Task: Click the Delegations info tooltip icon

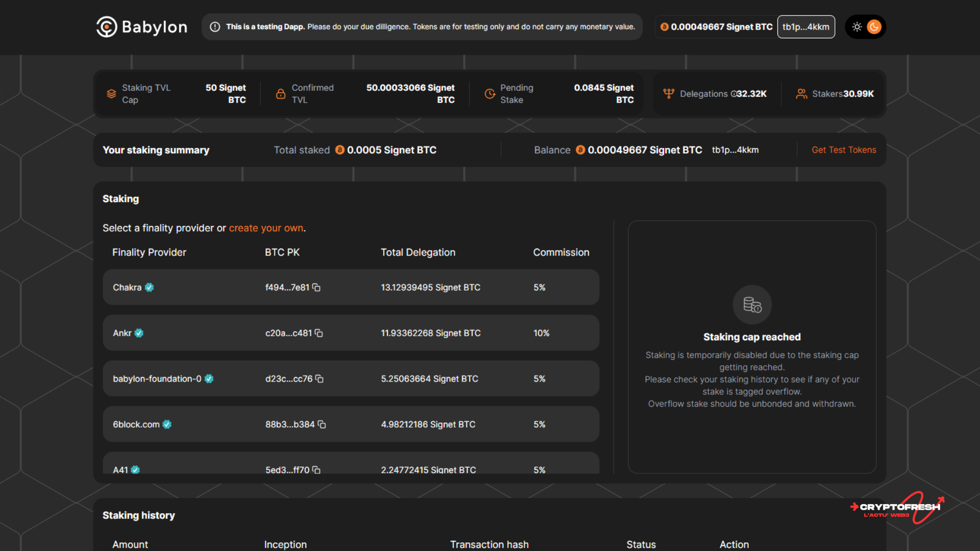Action: tap(733, 94)
